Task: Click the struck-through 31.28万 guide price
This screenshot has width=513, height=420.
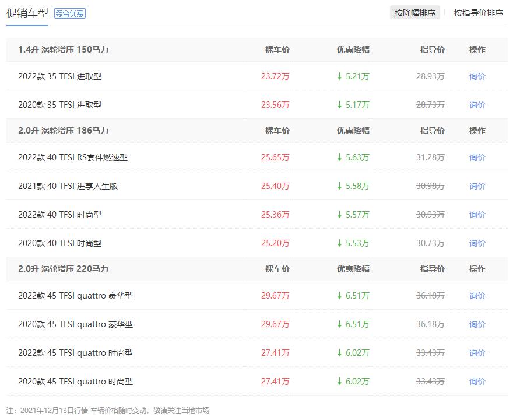Action: point(430,157)
